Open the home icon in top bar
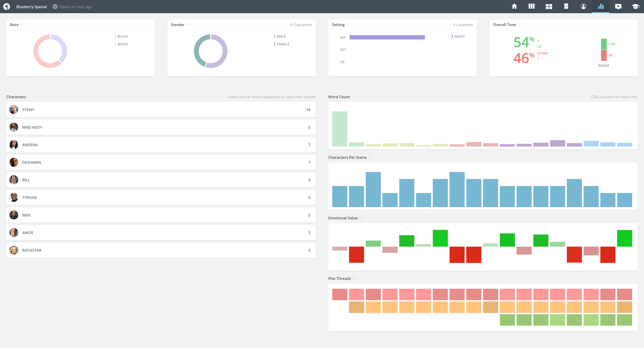Image resolution: width=644 pixels, height=348 pixels. [x=514, y=6]
